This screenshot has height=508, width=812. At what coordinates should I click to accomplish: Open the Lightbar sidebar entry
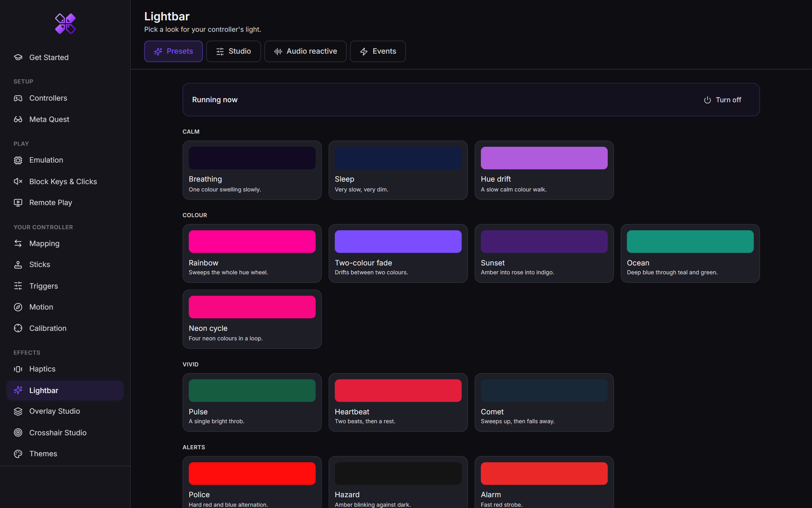tap(65, 391)
